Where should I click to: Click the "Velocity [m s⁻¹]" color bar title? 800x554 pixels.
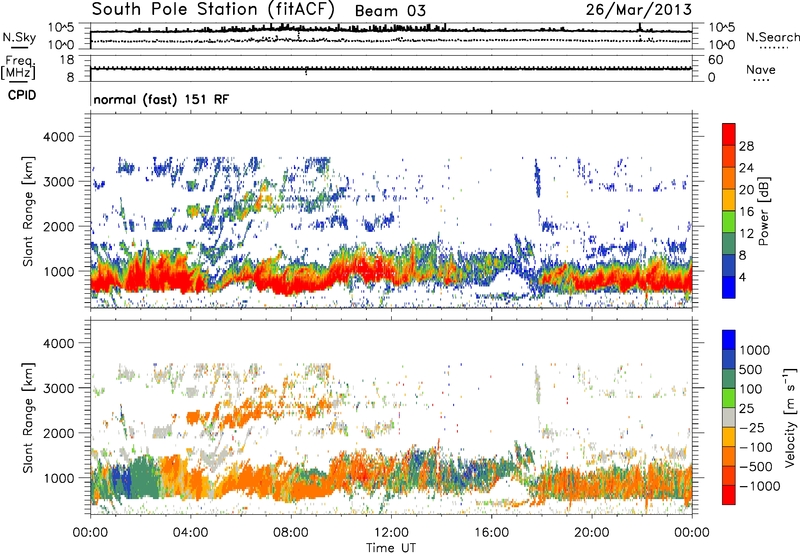[x=790, y=417]
